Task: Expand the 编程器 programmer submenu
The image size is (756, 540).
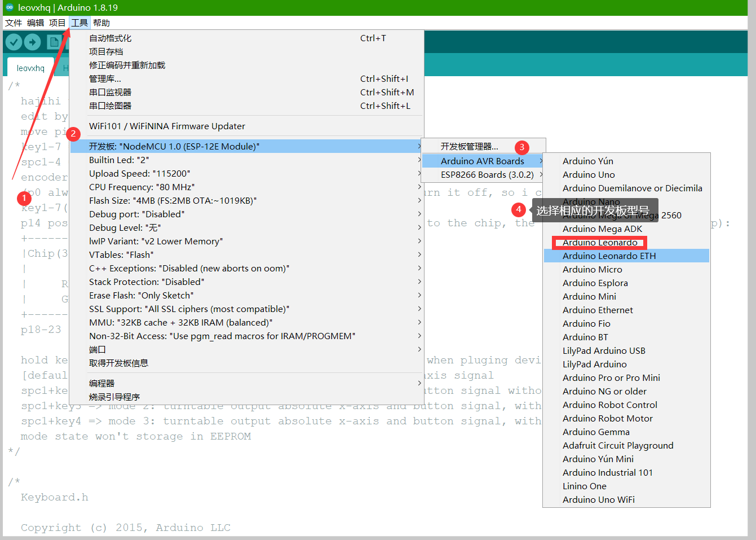Action: 247,384
